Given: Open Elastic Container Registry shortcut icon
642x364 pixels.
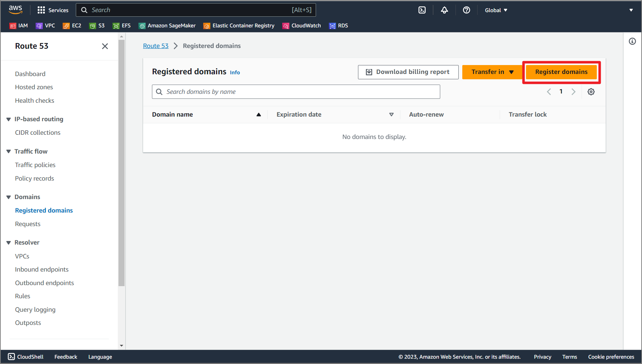Looking at the screenshot, I should (207, 26).
